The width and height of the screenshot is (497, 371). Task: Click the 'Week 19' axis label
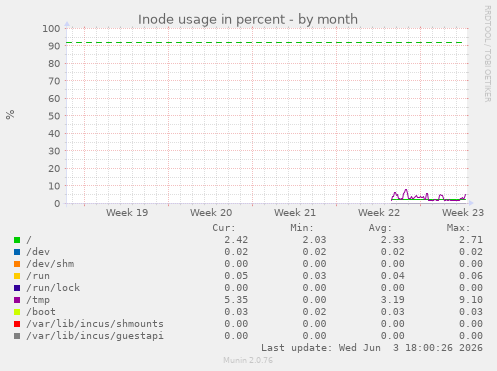coord(127,213)
